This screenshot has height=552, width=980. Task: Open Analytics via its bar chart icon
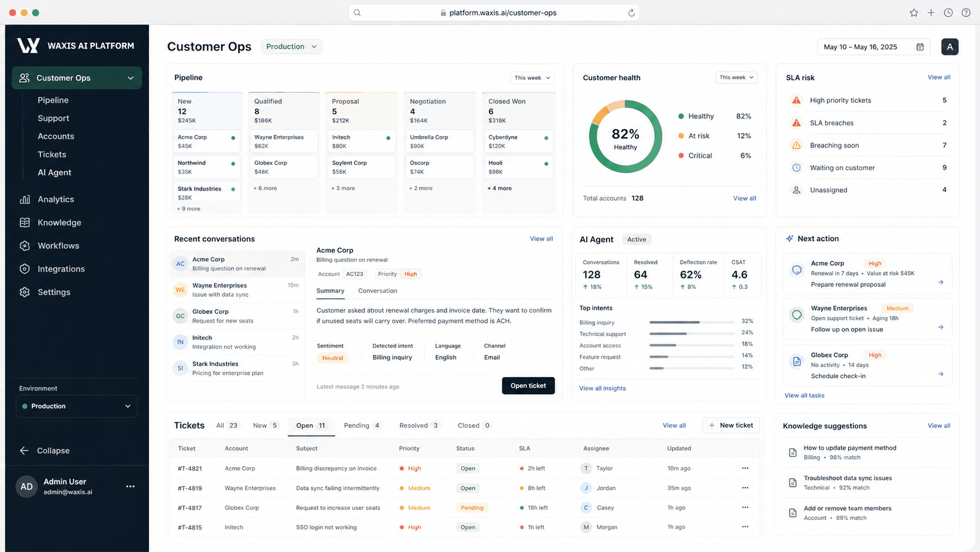25,199
